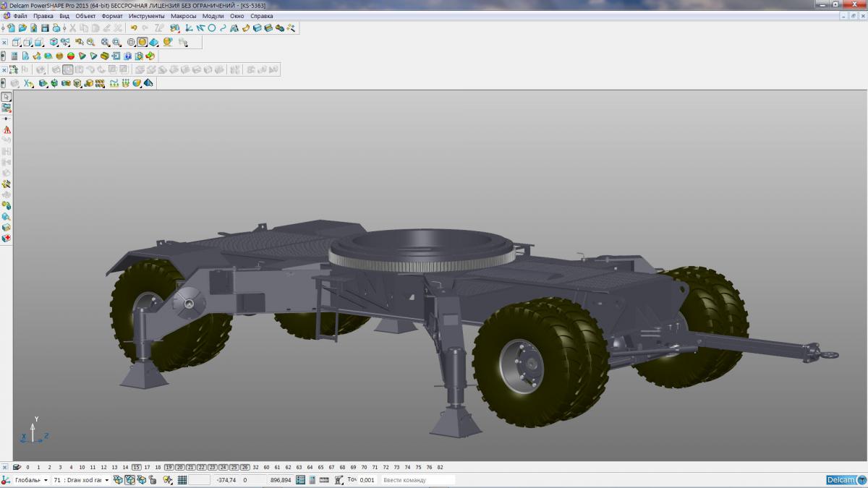Click the Delcam logo button in status bar
The height and width of the screenshot is (488, 868).
[x=846, y=480]
